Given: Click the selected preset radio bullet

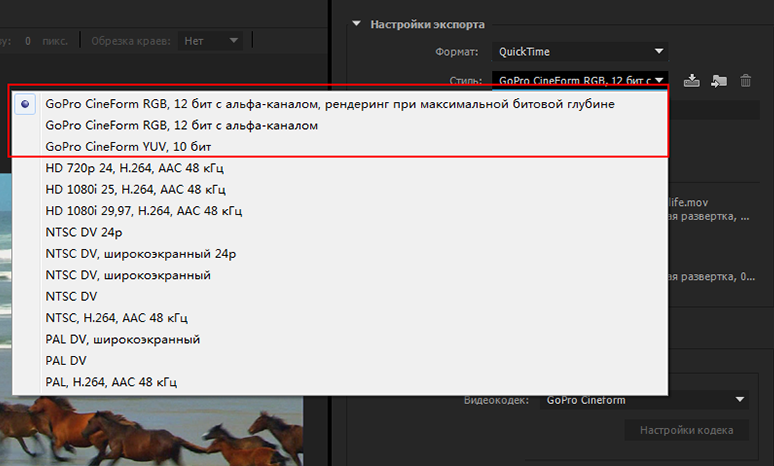Looking at the screenshot, I should [x=25, y=104].
